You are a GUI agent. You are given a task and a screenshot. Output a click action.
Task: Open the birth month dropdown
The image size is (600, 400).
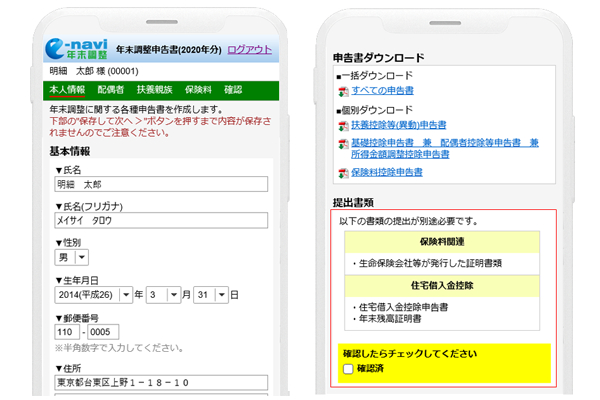[166, 295]
